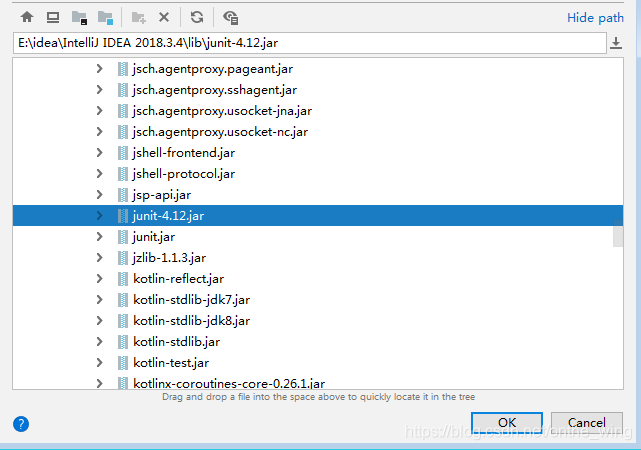Open the help question mark icon
The height and width of the screenshot is (450, 641).
pyautogui.click(x=21, y=424)
